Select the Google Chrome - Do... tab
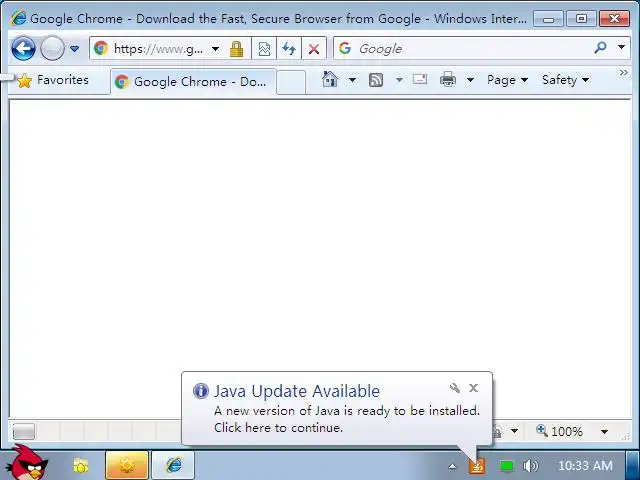Screen dimensions: 640x480 point(193,82)
